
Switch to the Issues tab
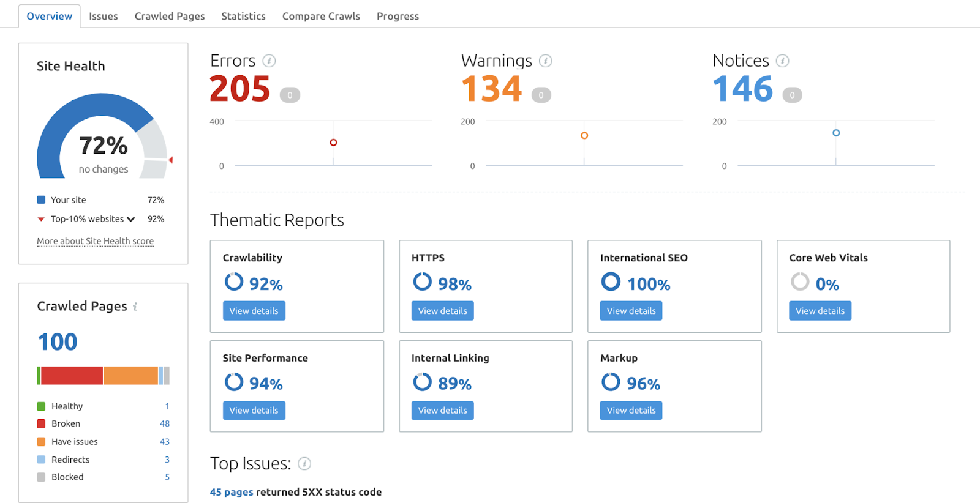pyautogui.click(x=104, y=17)
